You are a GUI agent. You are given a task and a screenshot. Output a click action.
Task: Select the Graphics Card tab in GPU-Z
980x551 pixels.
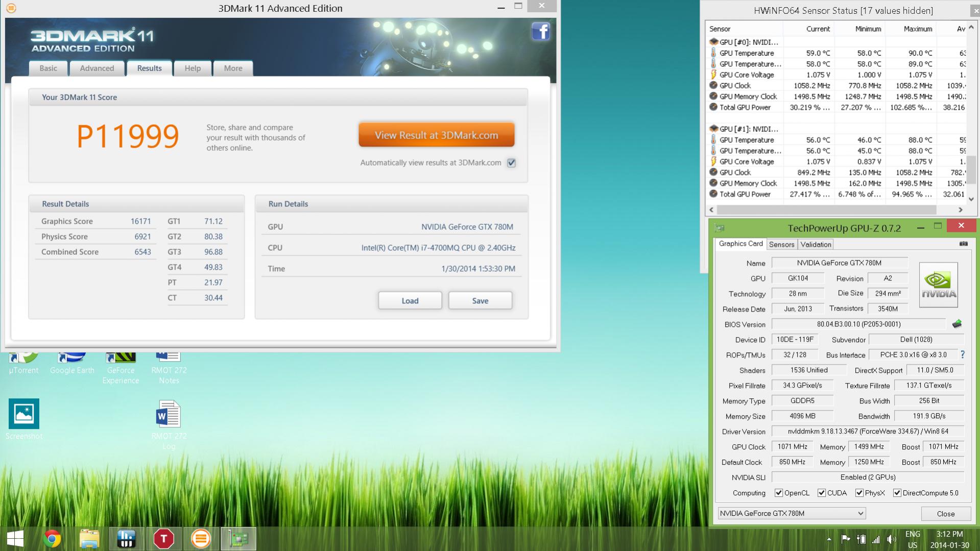[740, 244]
